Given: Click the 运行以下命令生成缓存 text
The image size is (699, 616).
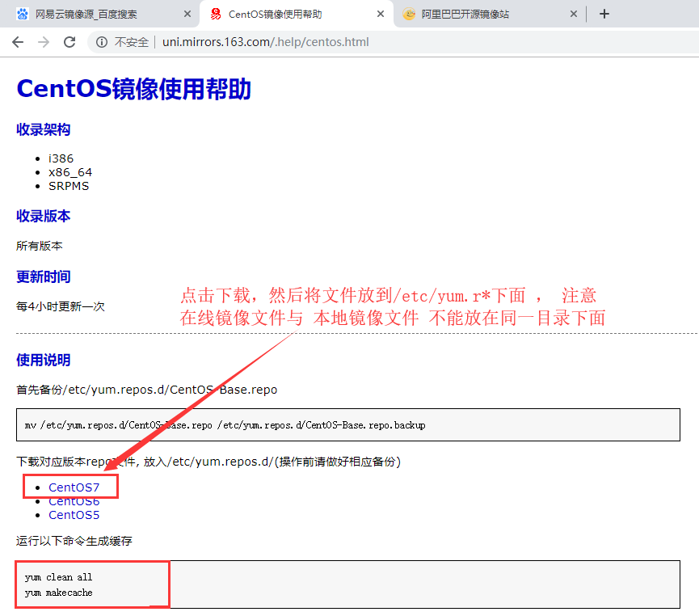Looking at the screenshot, I should [x=74, y=541].
